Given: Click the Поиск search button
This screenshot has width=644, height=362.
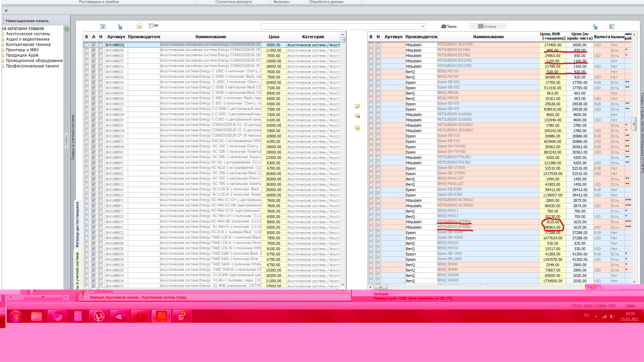Looking at the screenshot, I should [449, 26].
